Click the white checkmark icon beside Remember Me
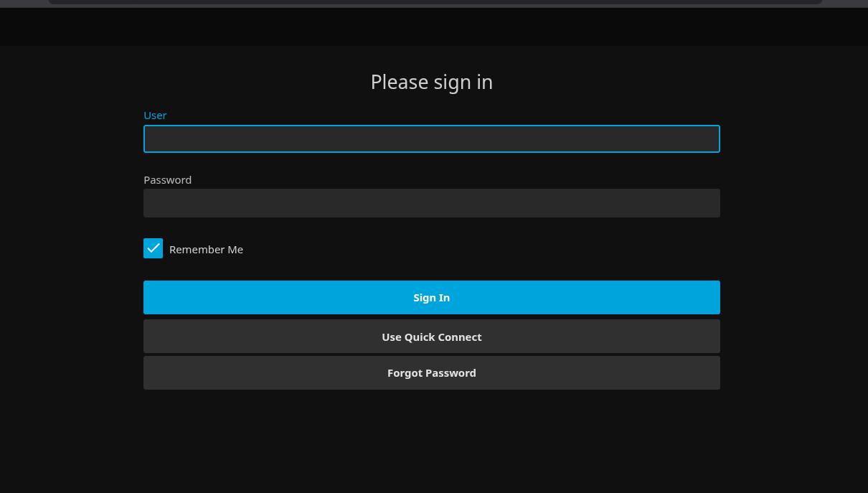Viewport: 868px width, 493px height. click(153, 248)
